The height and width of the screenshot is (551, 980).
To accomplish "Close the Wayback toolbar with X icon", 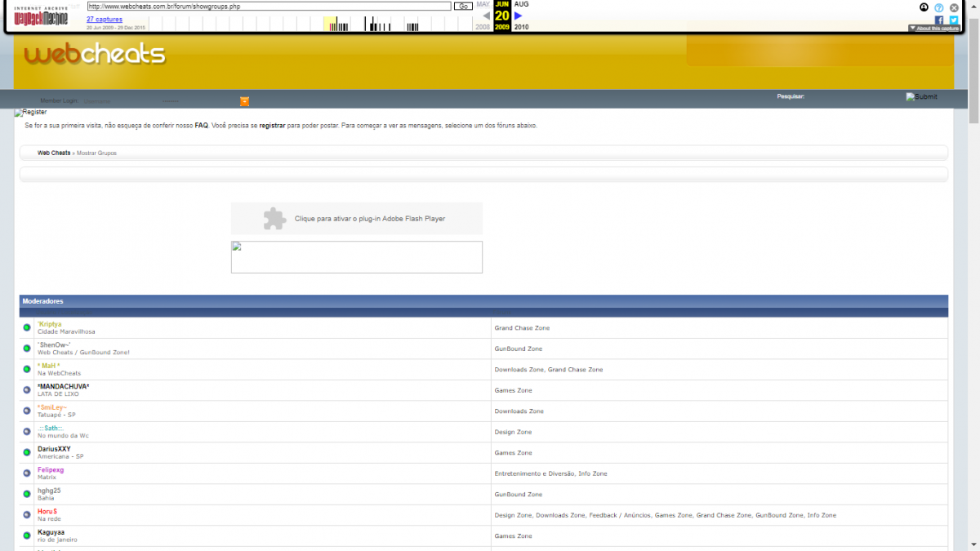I will (954, 7).
